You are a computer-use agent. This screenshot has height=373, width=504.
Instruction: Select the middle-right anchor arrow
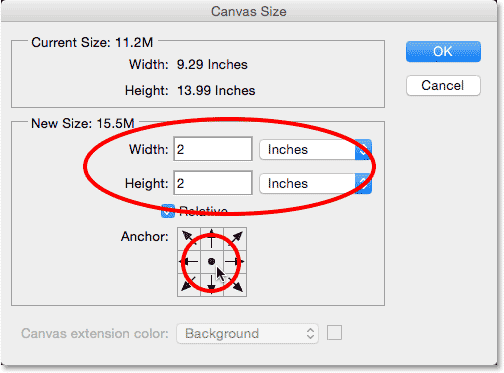[235, 262]
